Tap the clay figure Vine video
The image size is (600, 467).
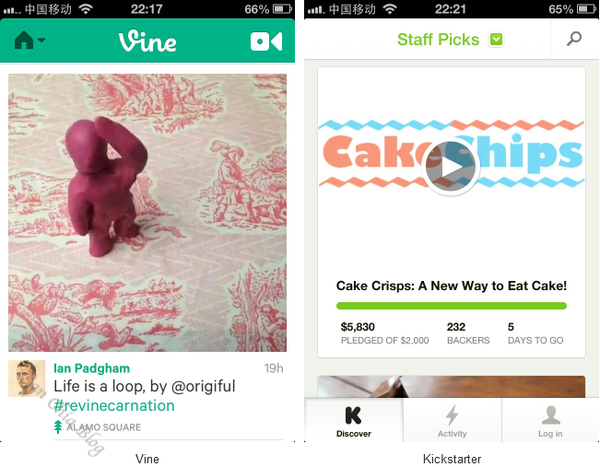[x=147, y=213]
